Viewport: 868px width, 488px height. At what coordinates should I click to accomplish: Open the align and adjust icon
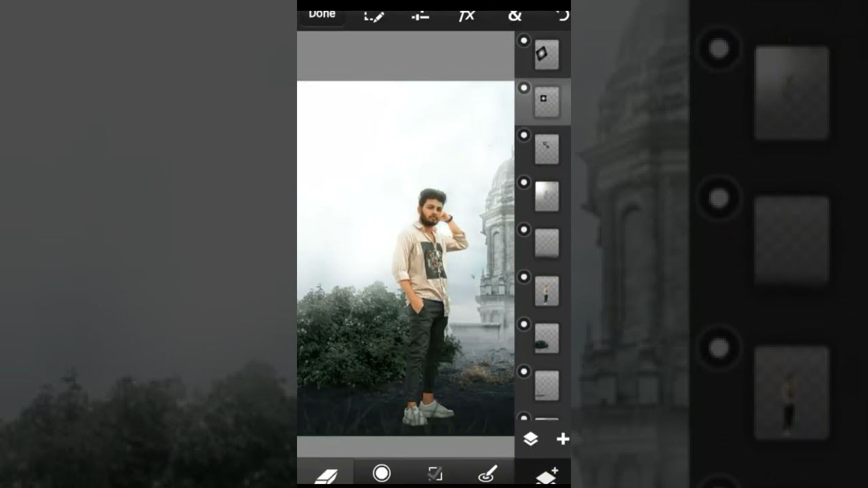[420, 16]
